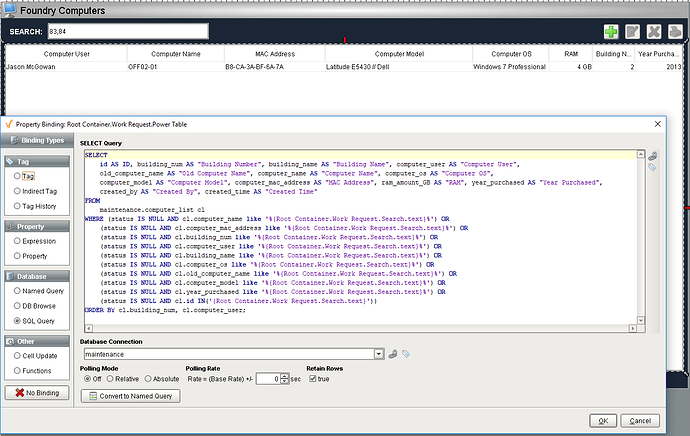Click the Binding Types panel header
Screen dimensions: 690x436
click(37, 140)
